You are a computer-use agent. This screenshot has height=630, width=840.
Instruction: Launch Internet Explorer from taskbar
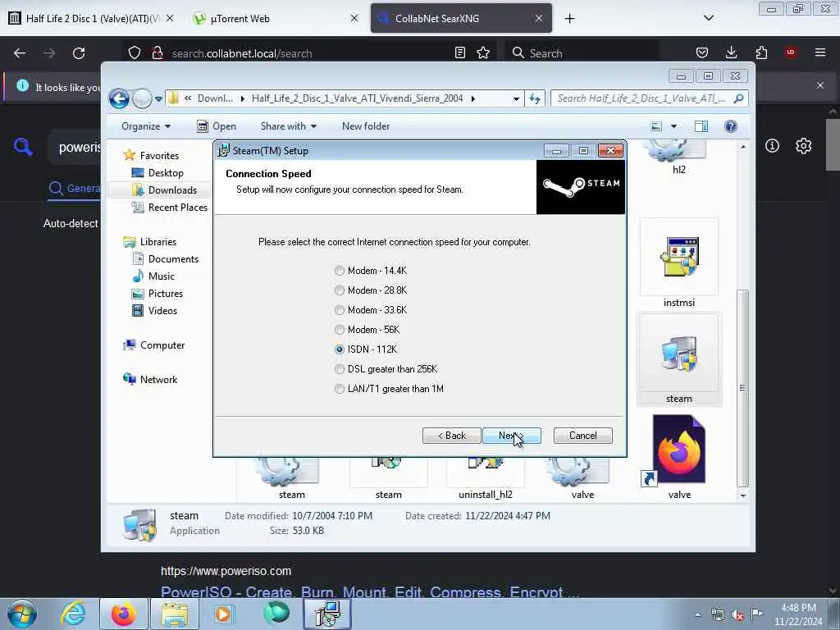pyautogui.click(x=73, y=614)
